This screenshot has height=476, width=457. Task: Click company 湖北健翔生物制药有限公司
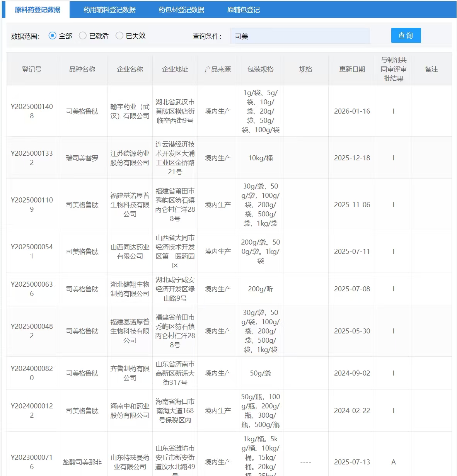[130, 289]
